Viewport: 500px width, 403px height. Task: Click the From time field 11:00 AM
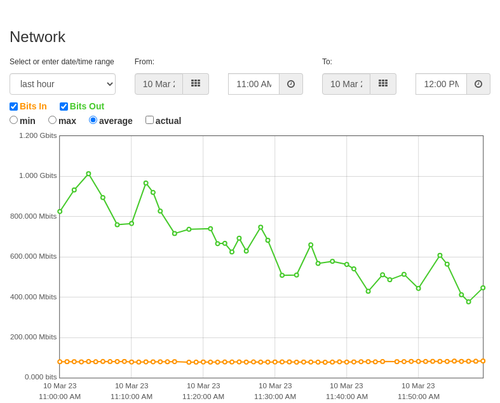point(254,84)
